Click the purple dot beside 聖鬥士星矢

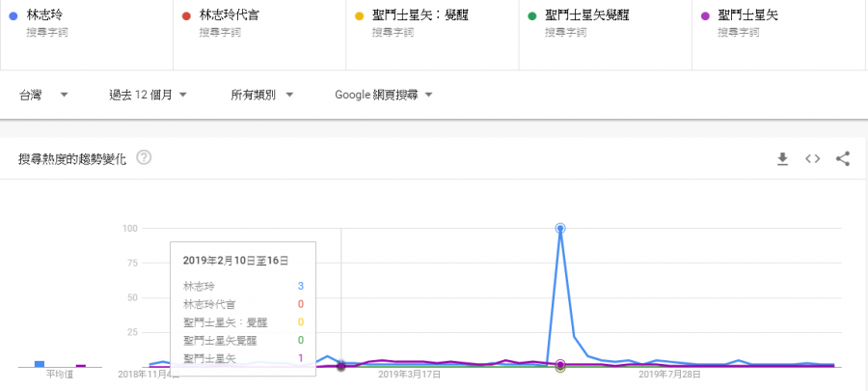pos(705,16)
